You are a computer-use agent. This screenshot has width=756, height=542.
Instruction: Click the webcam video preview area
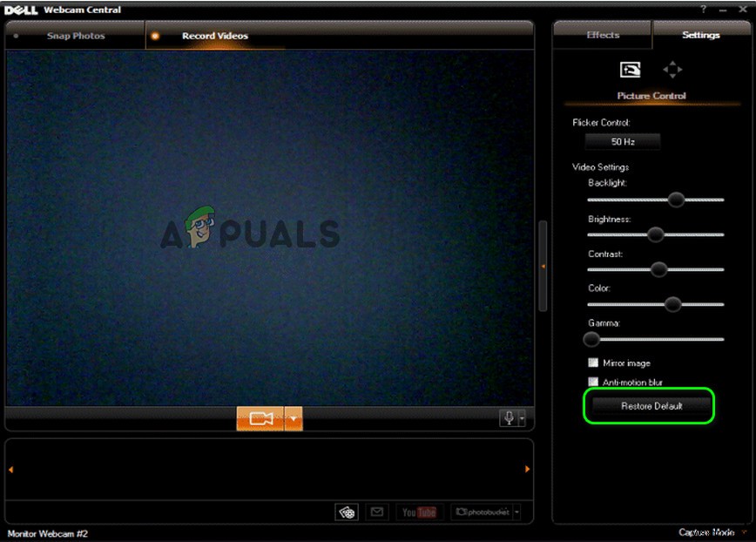(x=270, y=227)
